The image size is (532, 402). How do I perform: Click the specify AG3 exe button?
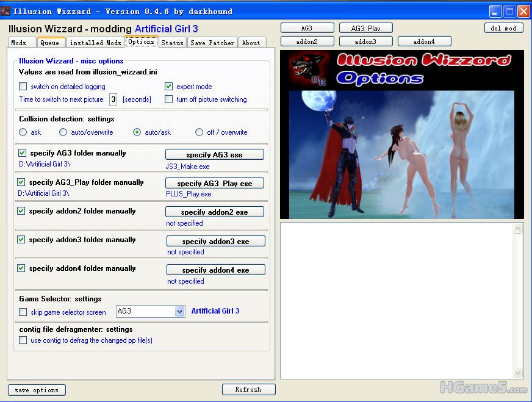point(214,154)
